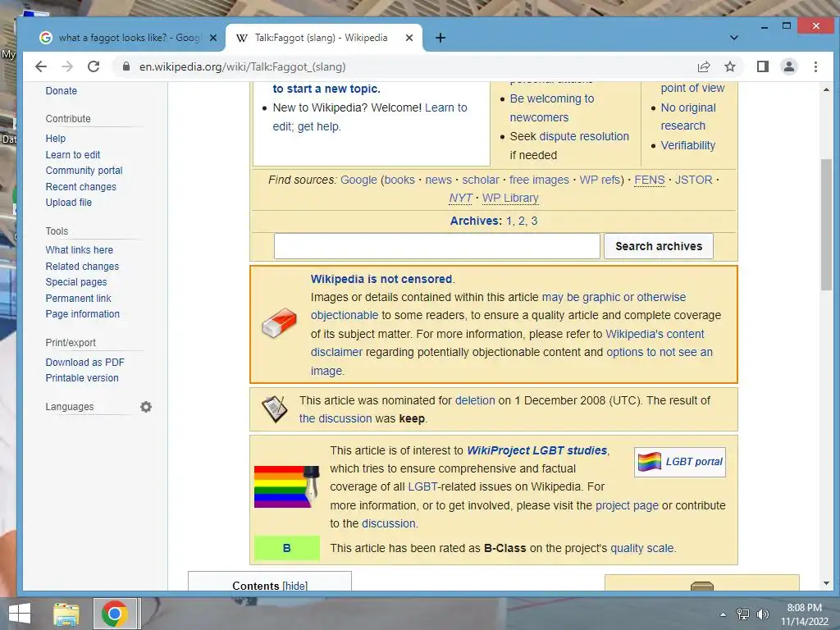Open Wikipedia is not censored link
The image size is (840, 630).
[x=381, y=279]
